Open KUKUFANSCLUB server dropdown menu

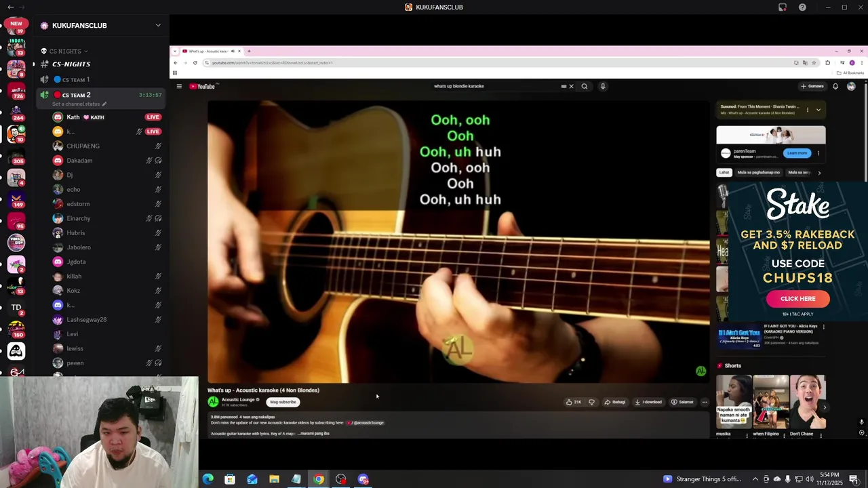(x=158, y=25)
